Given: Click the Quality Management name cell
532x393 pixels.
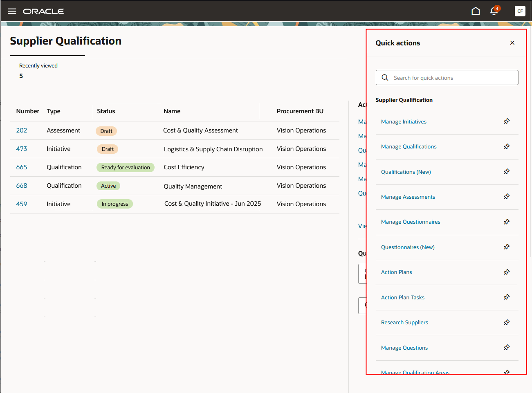Looking at the screenshot, I should (x=193, y=186).
